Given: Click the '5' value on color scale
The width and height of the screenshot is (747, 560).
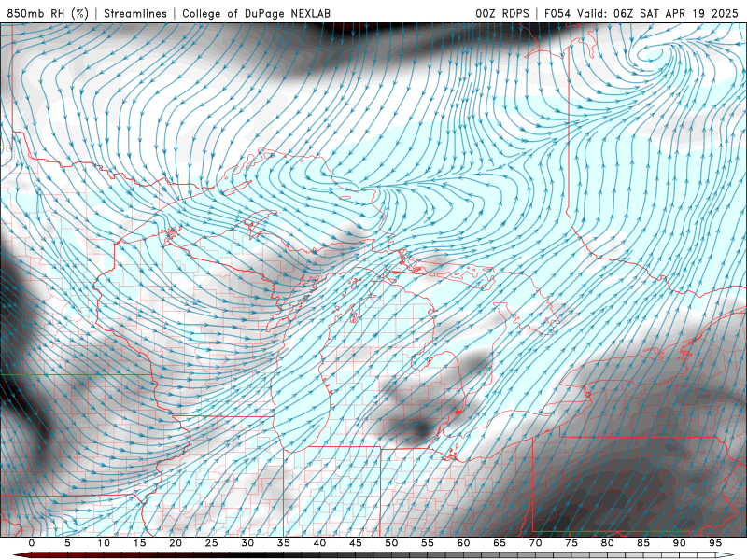Looking at the screenshot, I should click(x=67, y=543).
